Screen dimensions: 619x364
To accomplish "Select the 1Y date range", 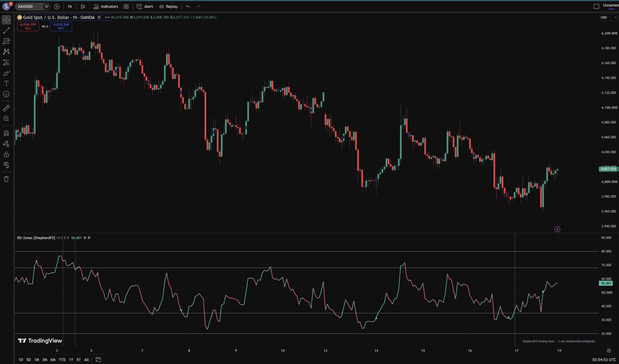I will coord(71,360).
